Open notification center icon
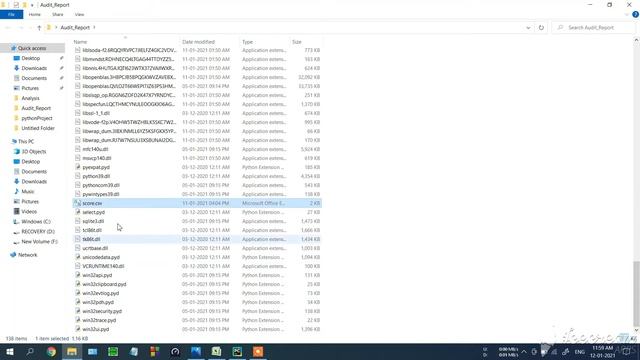 [x=627, y=352]
